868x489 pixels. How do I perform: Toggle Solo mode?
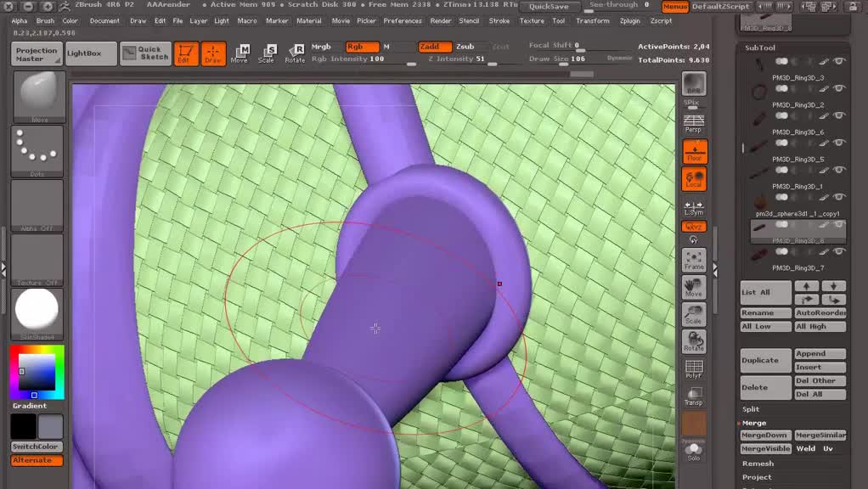[694, 452]
